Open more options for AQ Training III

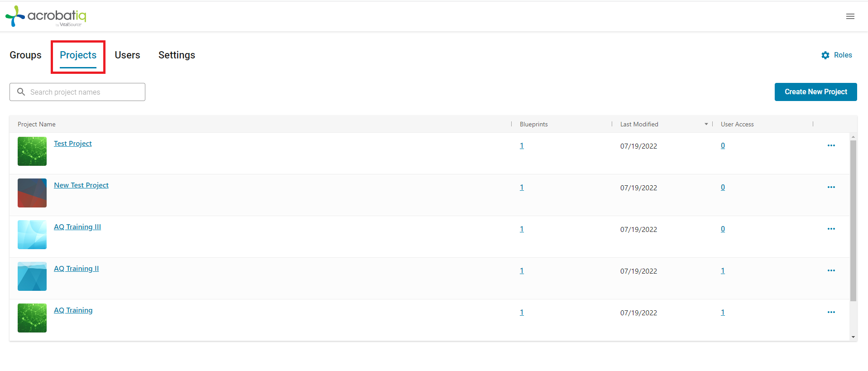[831, 229]
